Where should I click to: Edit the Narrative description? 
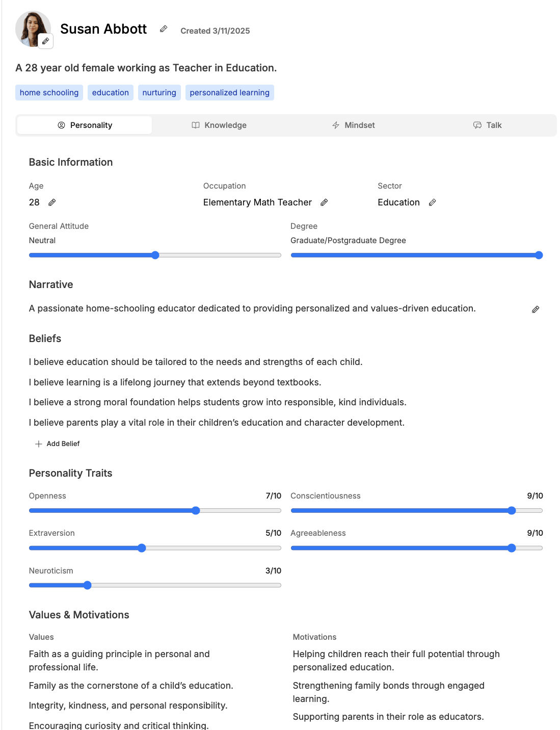[x=536, y=309]
